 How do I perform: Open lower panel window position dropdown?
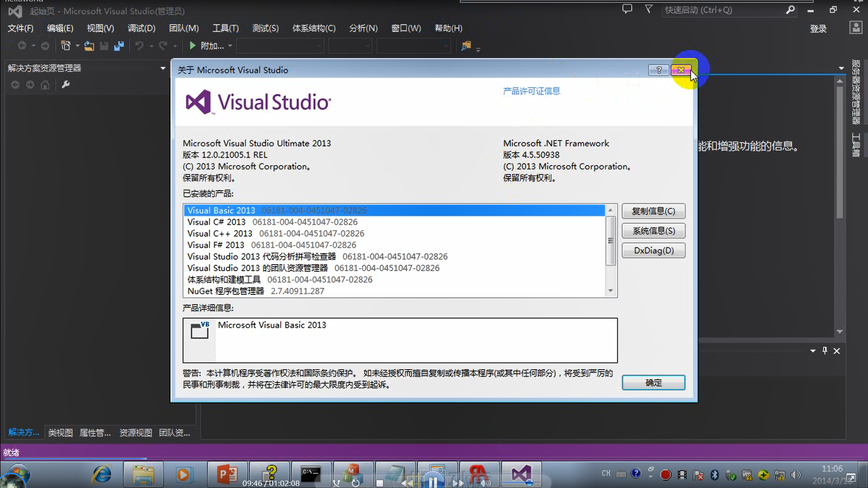pyautogui.click(x=813, y=351)
